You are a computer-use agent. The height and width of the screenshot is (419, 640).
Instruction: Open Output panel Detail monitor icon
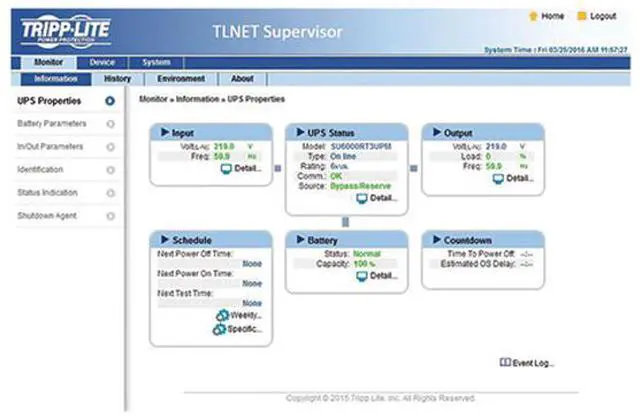[x=497, y=178]
